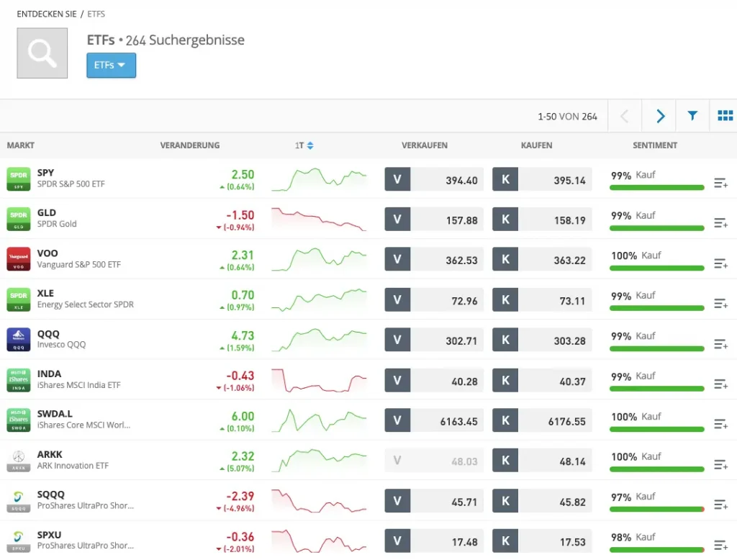Viewport: 737px width, 560px height.
Task: Add SQQQ to watchlist
Action: pos(720,506)
